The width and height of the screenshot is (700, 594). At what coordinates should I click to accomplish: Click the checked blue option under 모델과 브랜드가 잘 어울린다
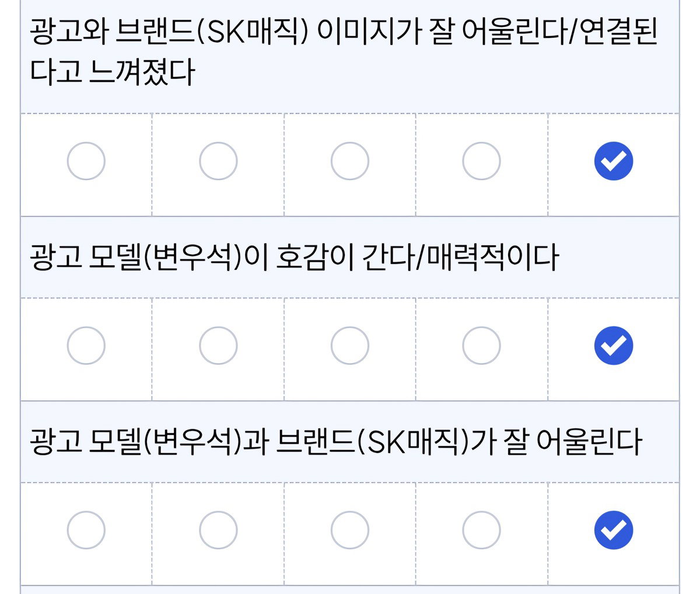coord(614,530)
